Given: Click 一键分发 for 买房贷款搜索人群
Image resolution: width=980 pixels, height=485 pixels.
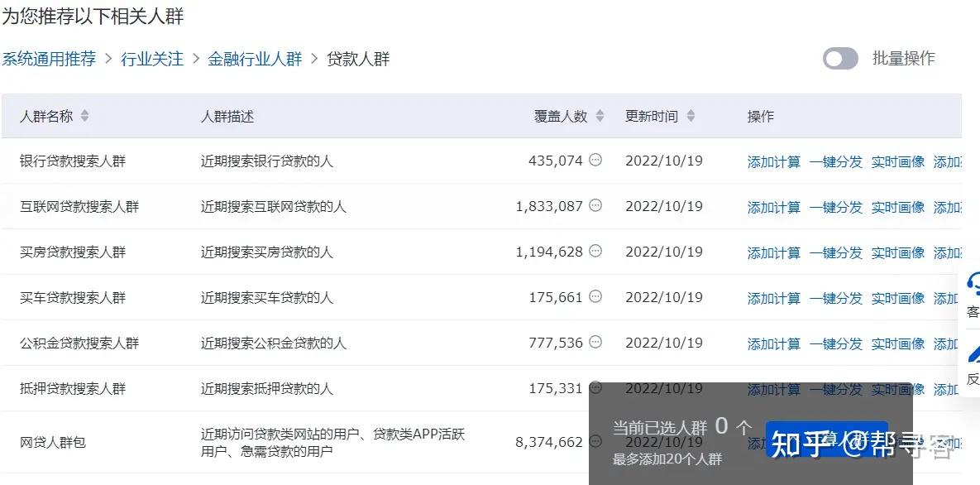Looking at the screenshot, I should point(835,252).
